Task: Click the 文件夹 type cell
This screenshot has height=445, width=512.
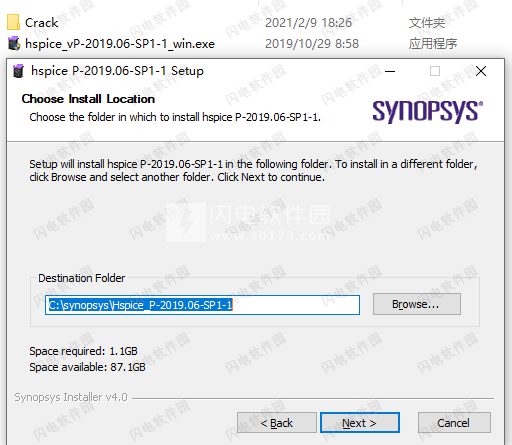Action: click(x=427, y=23)
